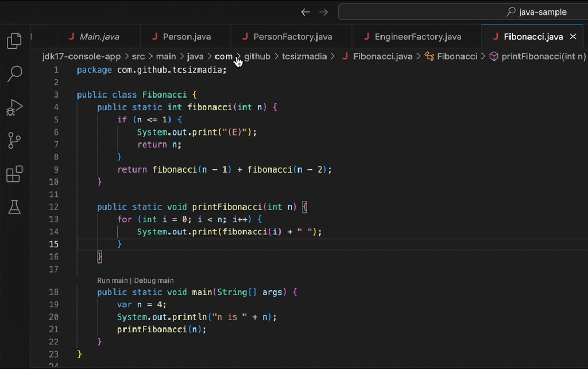Open the Source Control sidebar icon

pyautogui.click(x=14, y=141)
